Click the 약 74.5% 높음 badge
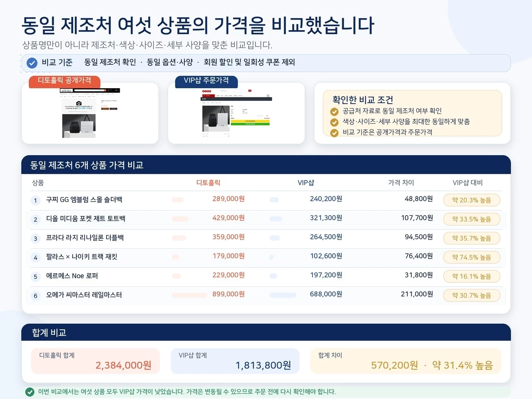532x399 pixels. 472,257
